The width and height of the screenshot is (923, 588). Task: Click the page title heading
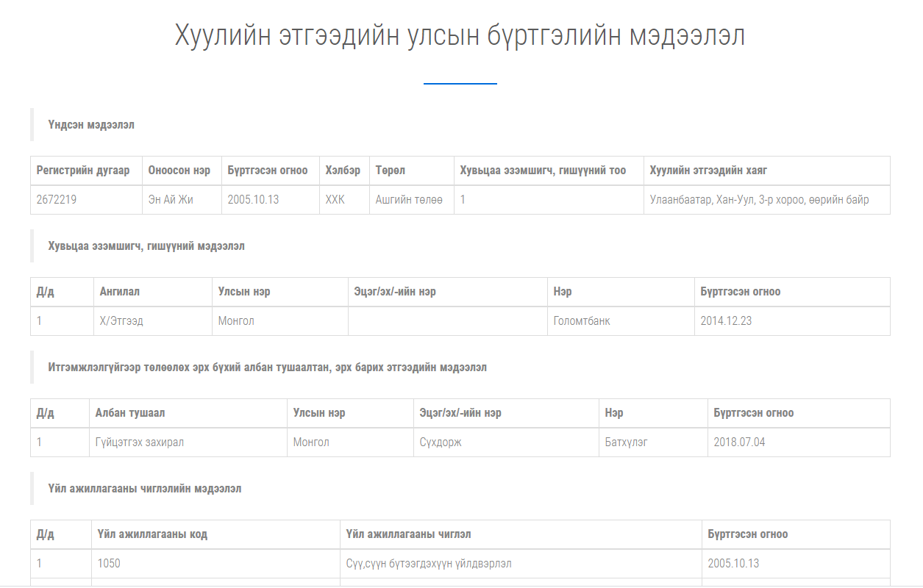coord(460,35)
